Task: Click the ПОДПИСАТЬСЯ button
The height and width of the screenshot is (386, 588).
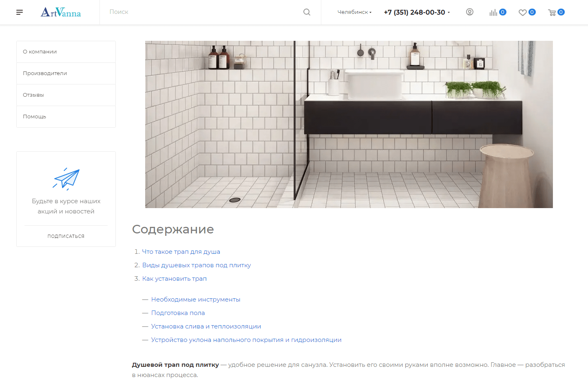Action: tap(66, 236)
